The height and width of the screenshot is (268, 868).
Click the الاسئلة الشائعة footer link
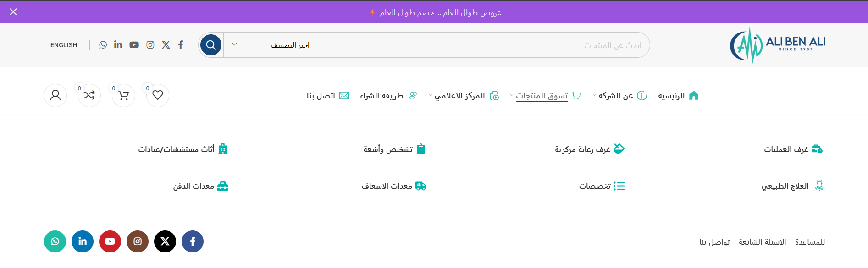pyautogui.click(x=762, y=242)
